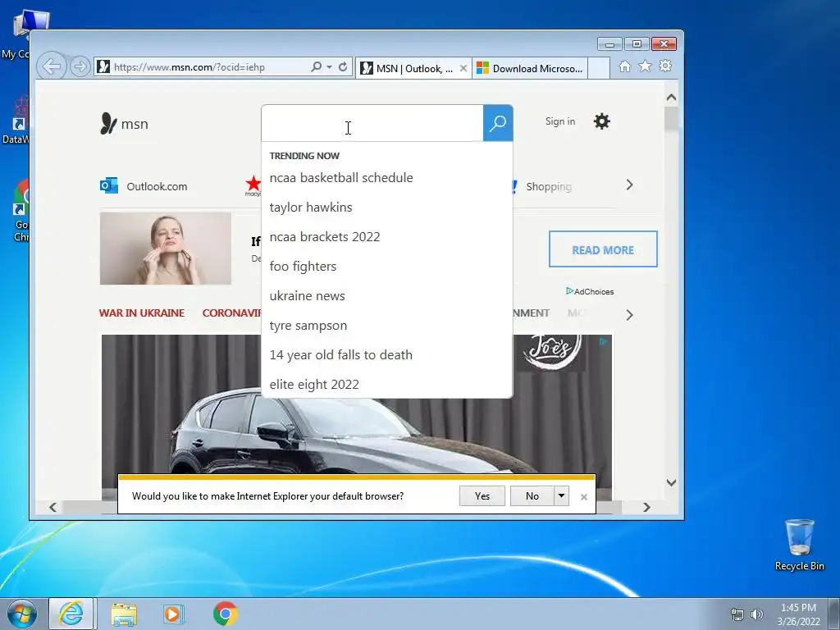Click No on default browser prompt
This screenshot has height=630, width=840.
point(532,496)
